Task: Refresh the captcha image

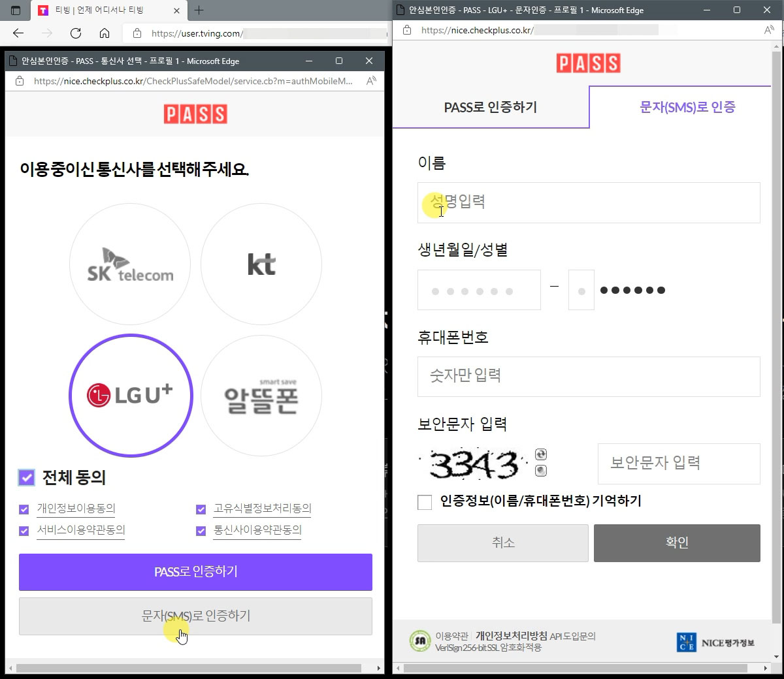Action: click(541, 454)
